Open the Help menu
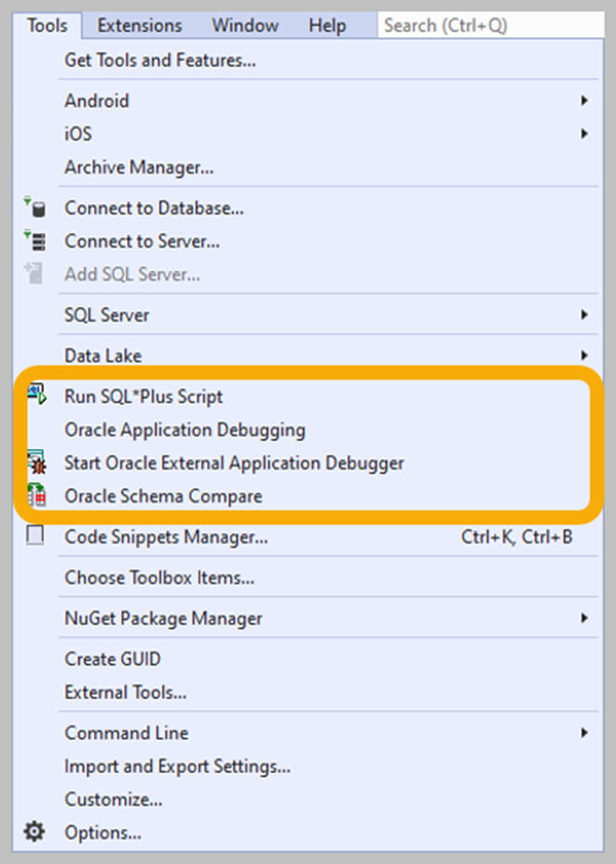Screen dimensions: 616x864 (327, 25)
